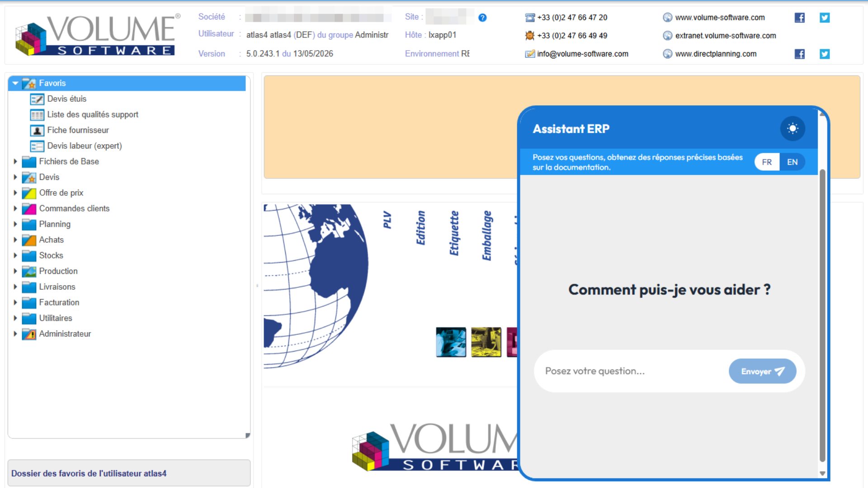Click the bug support phone icon
868x488 pixels.
tap(530, 35)
